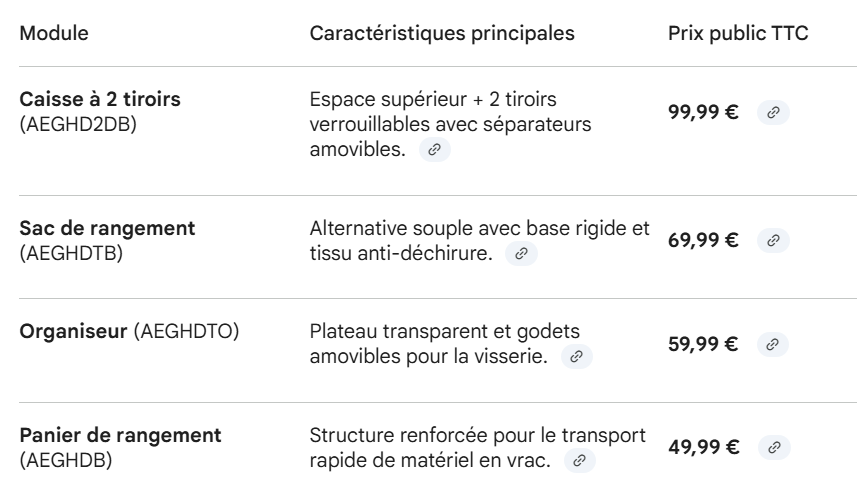This screenshot has width=857, height=498.
Task: Select the 49,99 € price value
Action: [x=703, y=445]
